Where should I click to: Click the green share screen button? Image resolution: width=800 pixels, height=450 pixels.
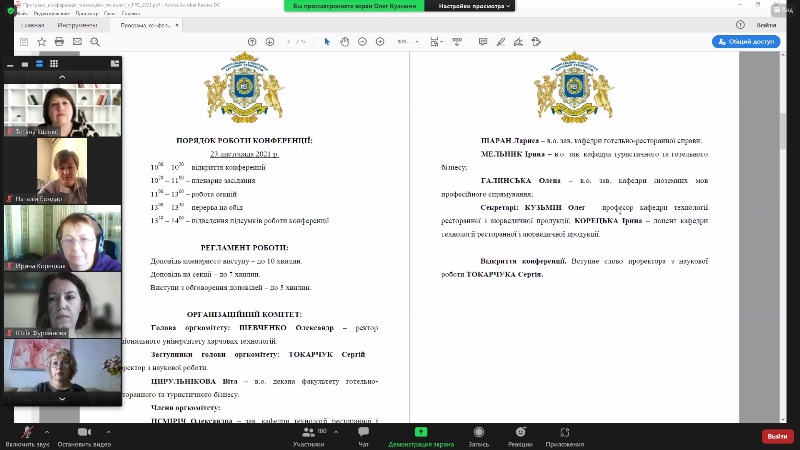(421, 436)
